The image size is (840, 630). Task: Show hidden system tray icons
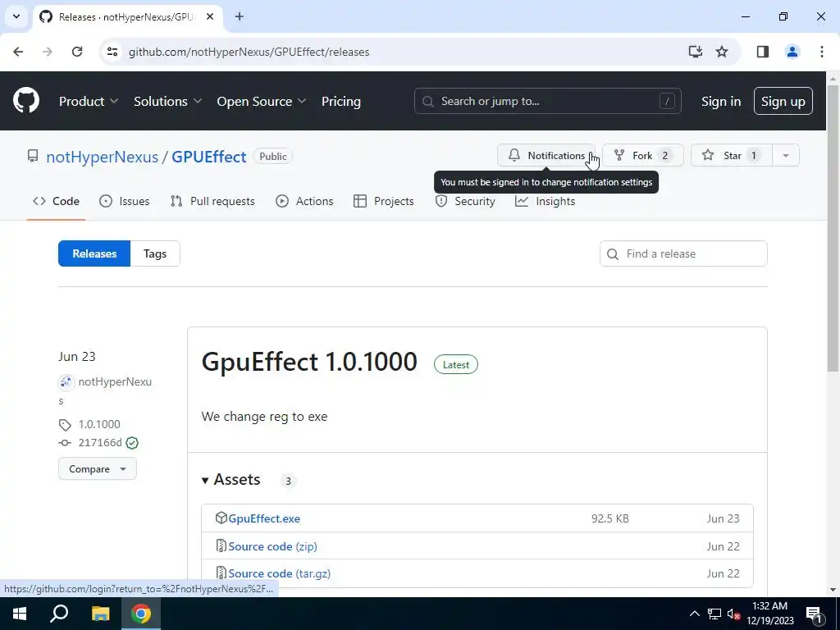coord(694,614)
